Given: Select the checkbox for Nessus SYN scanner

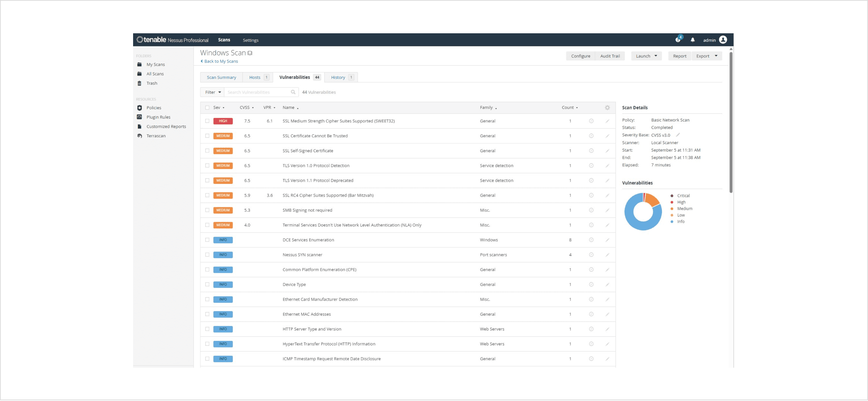Looking at the screenshot, I should coord(207,255).
